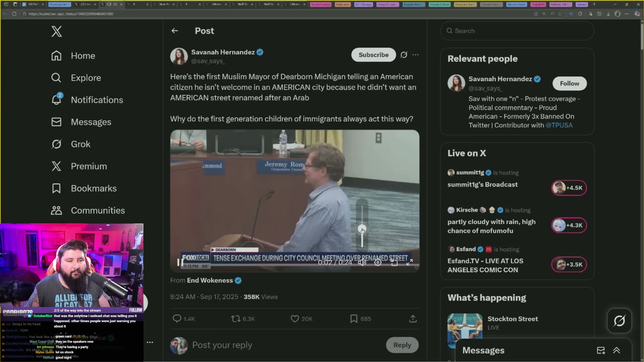Screen dimensions: 644x362
Task: Open Savanah Hernandez's avatar on the post
Action: [x=179, y=56]
